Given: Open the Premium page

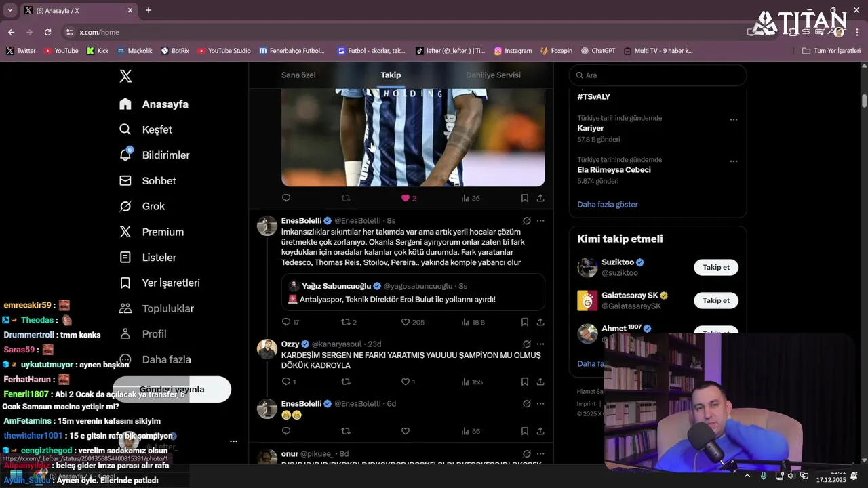Looking at the screenshot, I should (x=151, y=232).
